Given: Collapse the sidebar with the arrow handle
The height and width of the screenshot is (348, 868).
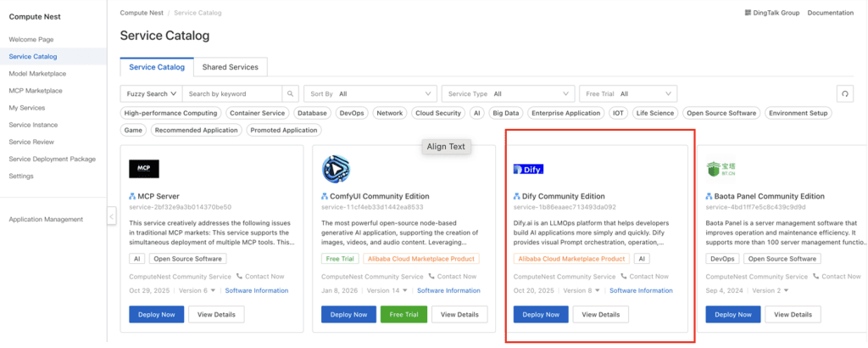Looking at the screenshot, I should (112, 216).
